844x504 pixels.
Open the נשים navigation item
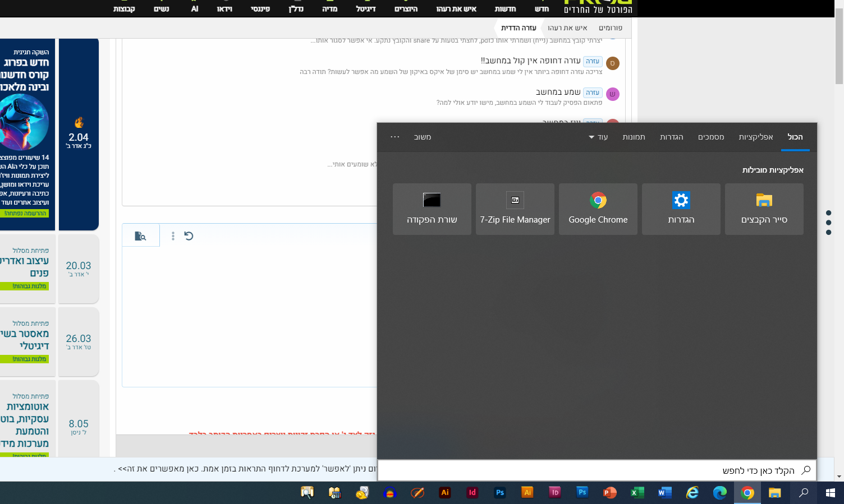(x=162, y=9)
